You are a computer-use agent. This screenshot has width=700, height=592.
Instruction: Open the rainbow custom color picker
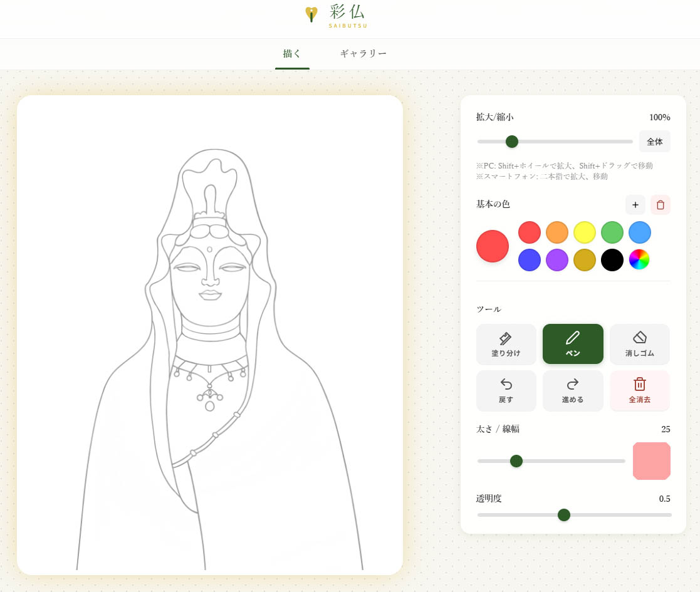(639, 259)
